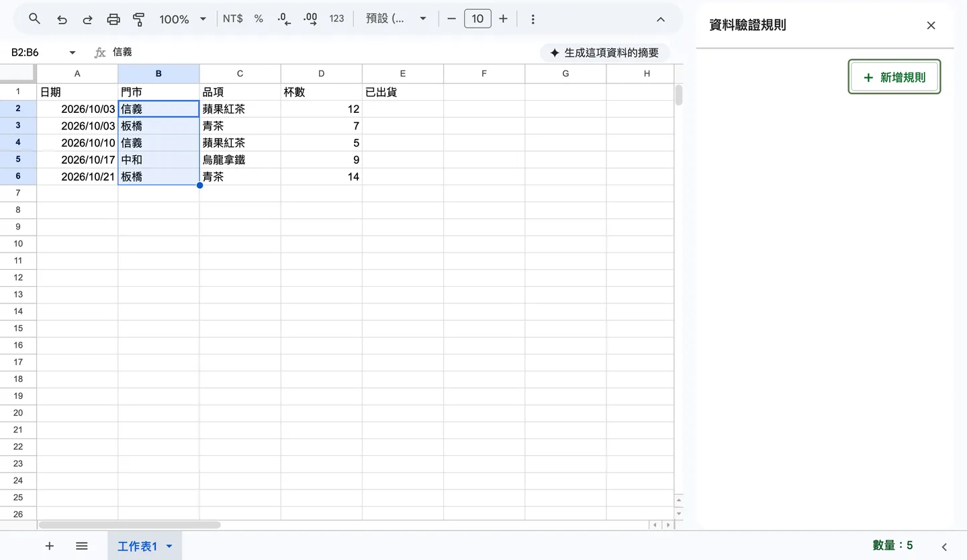This screenshot has width=967, height=560.
Task: Click the horizontal scrollbar thumb
Action: pyautogui.click(x=130, y=525)
